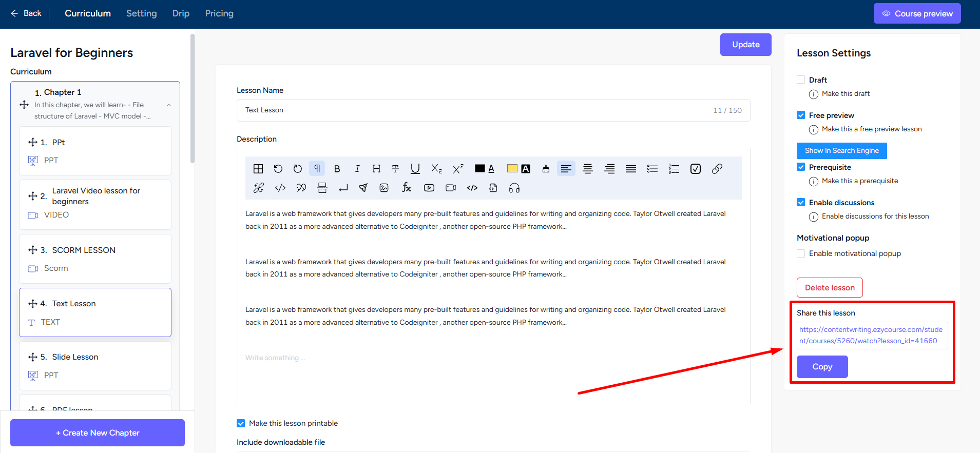Select the PPt lesson in the curriculum
Screen dimensions: 980x453
pos(95,151)
